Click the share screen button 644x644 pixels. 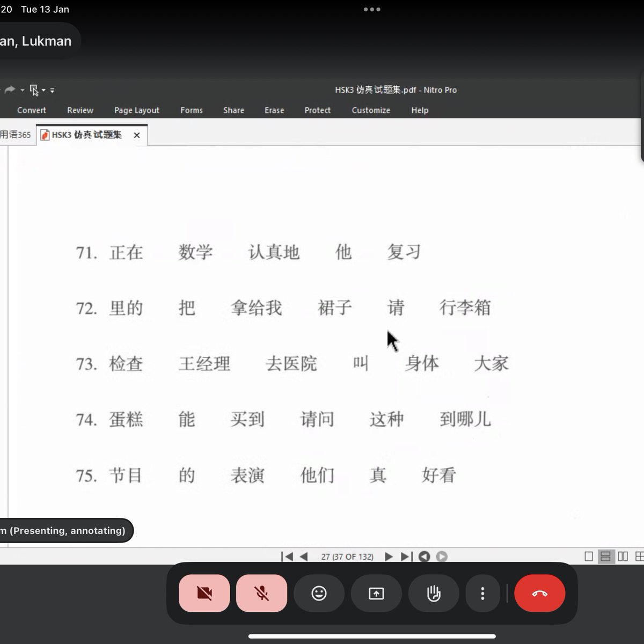(x=376, y=594)
